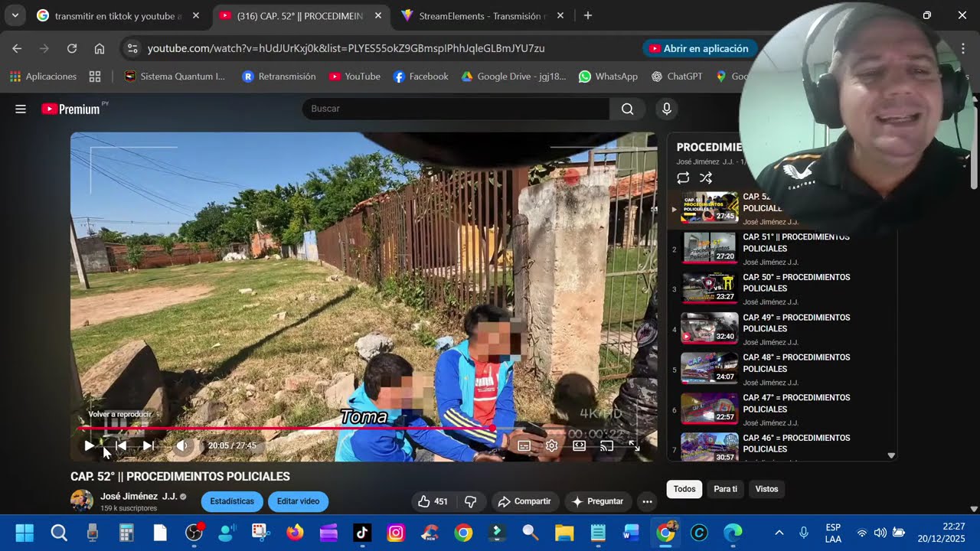Screen dimensions: 980x551
Task: Switch to theater mode view
Action: (580, 445)
